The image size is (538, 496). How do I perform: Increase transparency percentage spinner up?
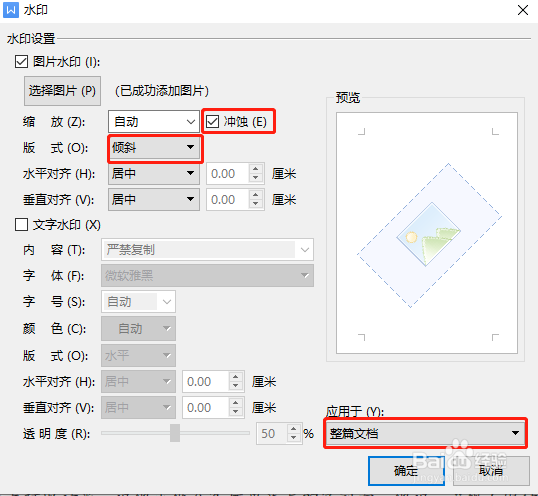pyautogui.click(x=294, y=429)
